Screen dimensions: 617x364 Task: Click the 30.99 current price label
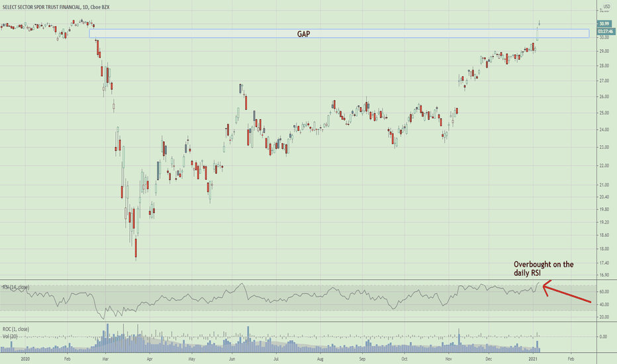pos(604,24)
